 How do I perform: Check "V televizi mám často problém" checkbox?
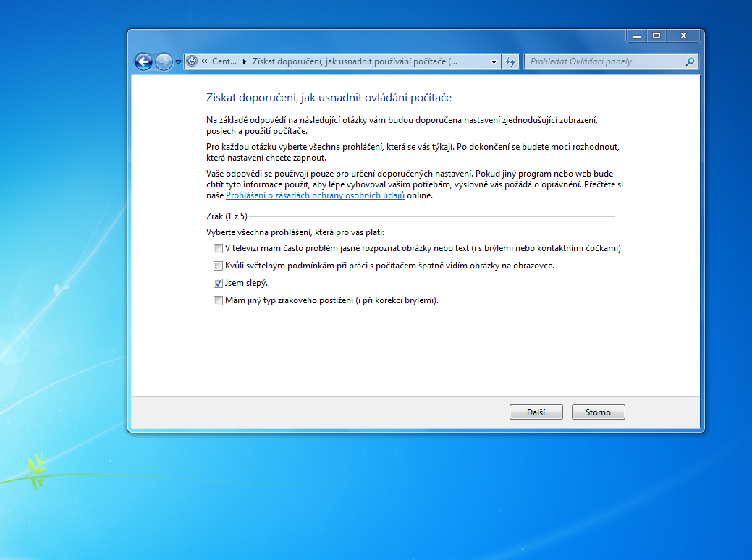click(x=218, y=248)
